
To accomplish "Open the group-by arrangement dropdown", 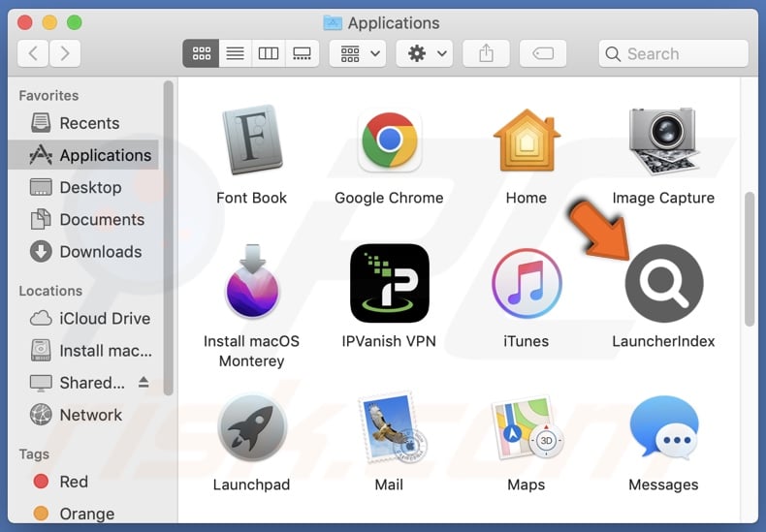I will [x=358, y=53].
